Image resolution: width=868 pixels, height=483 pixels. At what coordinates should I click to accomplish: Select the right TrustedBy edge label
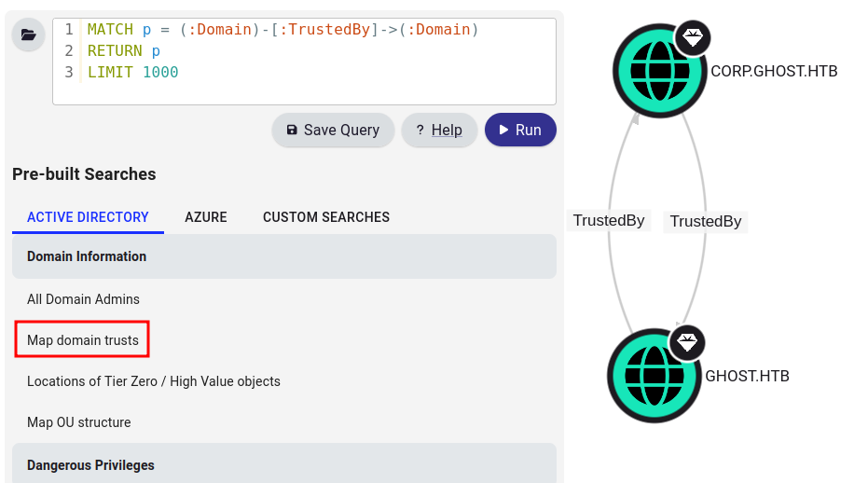tap(706, 222)
